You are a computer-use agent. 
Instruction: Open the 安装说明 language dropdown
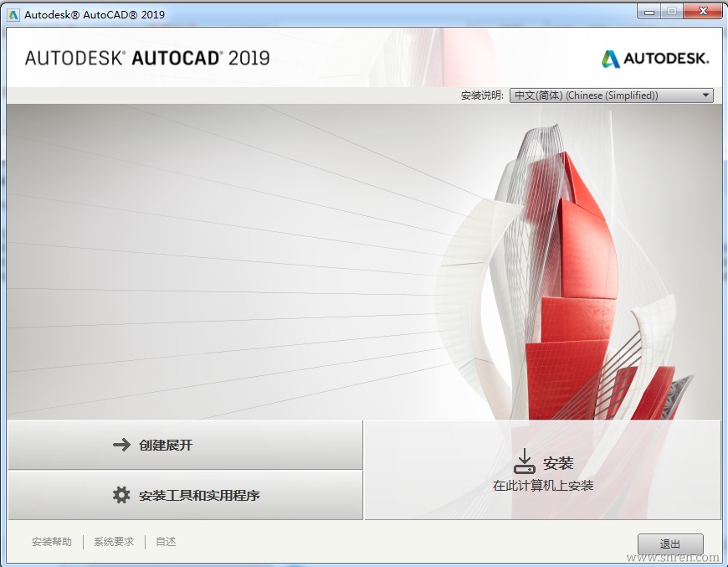[612, 95]
